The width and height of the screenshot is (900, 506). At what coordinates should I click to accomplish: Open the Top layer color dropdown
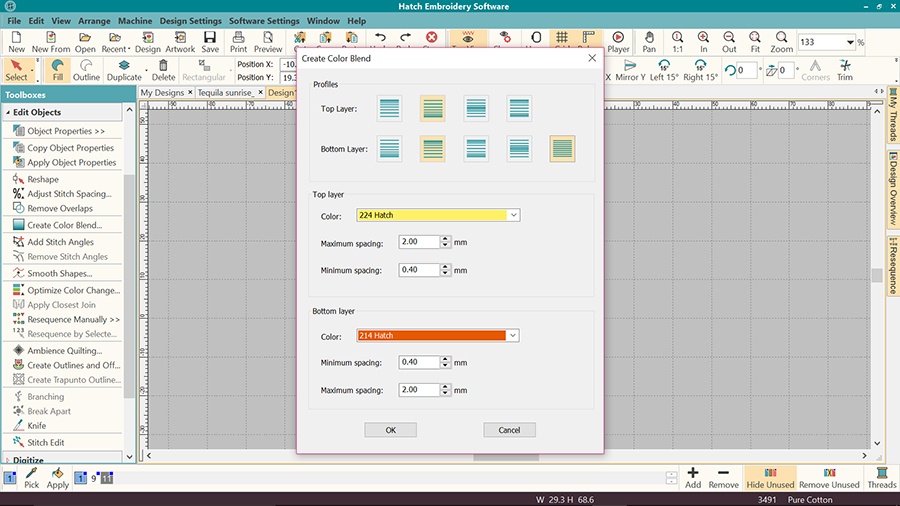tap(514, 215)
